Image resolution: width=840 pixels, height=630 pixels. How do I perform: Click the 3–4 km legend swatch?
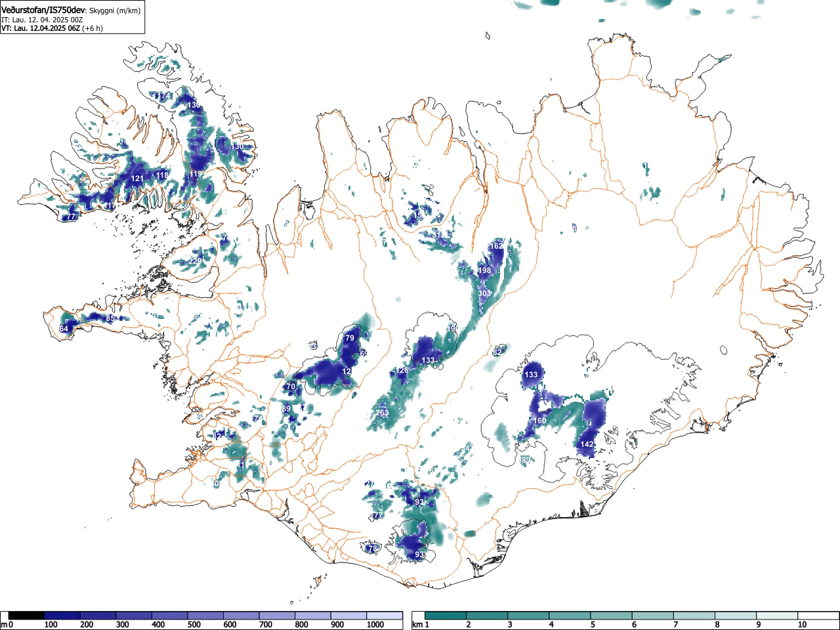click(529, 616)
